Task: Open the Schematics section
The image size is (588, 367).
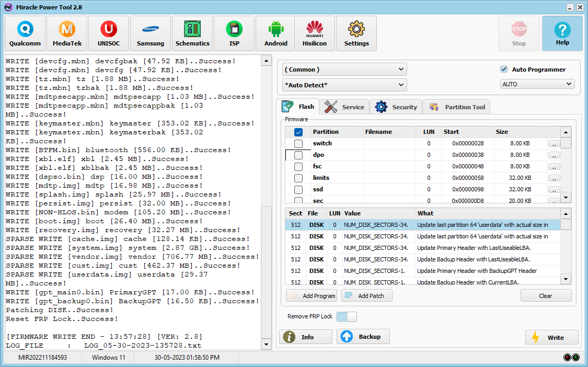Action: tap(192, 33)
